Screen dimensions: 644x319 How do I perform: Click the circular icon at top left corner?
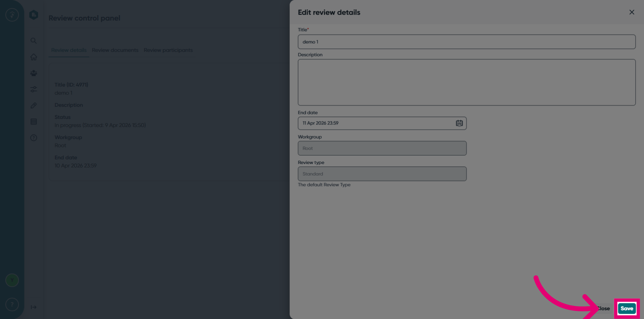coord(12,15)
